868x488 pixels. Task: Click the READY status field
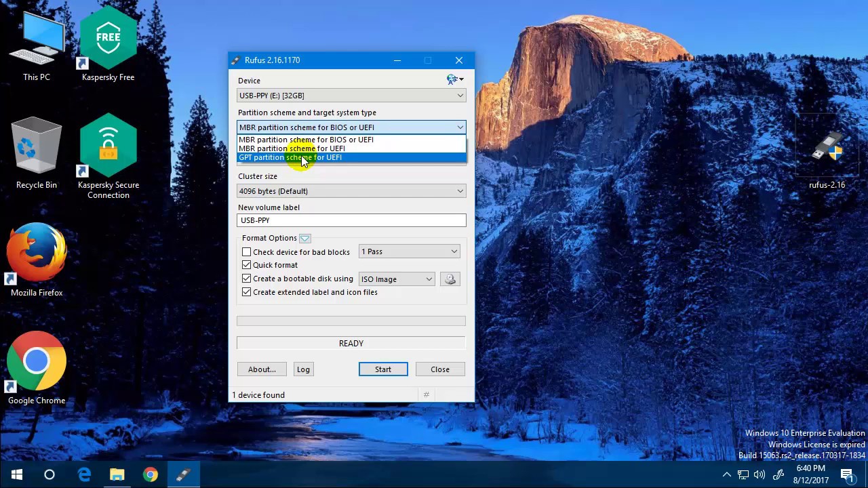pos(351,344)
